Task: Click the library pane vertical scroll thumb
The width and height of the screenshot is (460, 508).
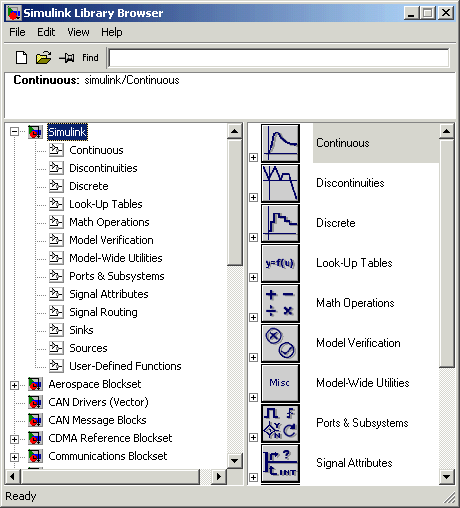Action: pos(447,253)
